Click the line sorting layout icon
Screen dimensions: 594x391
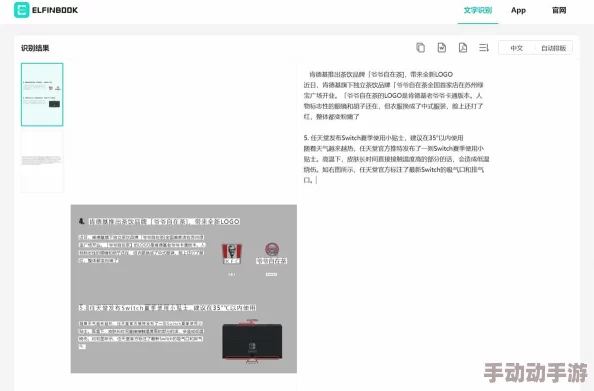tap(484, 48)
